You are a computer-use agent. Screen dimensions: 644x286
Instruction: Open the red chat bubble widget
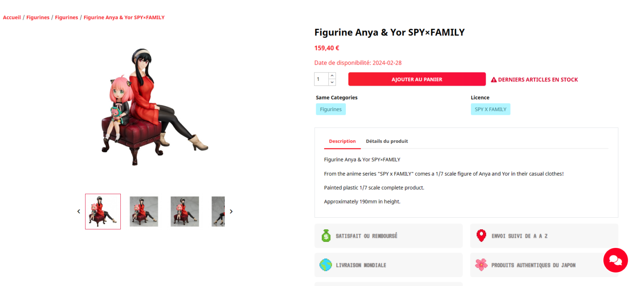615,260
